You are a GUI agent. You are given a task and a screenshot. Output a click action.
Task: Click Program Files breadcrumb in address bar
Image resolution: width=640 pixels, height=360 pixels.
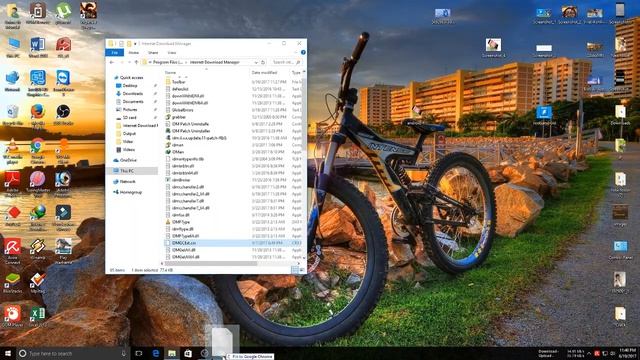168,62
